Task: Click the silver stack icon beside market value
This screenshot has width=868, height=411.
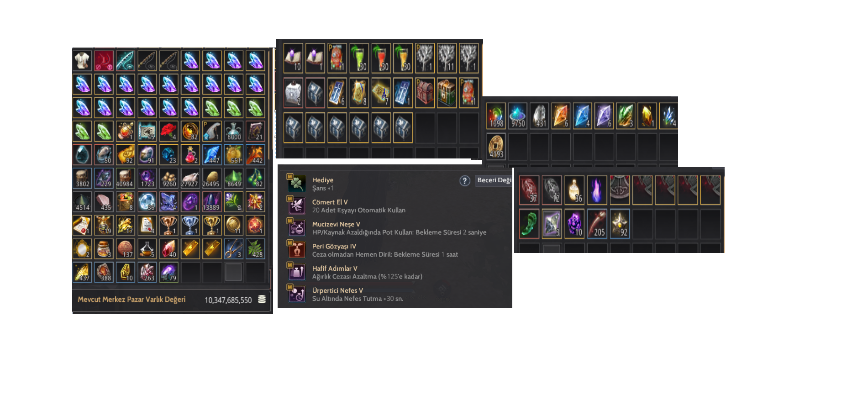Action: [x=262, y=299]
